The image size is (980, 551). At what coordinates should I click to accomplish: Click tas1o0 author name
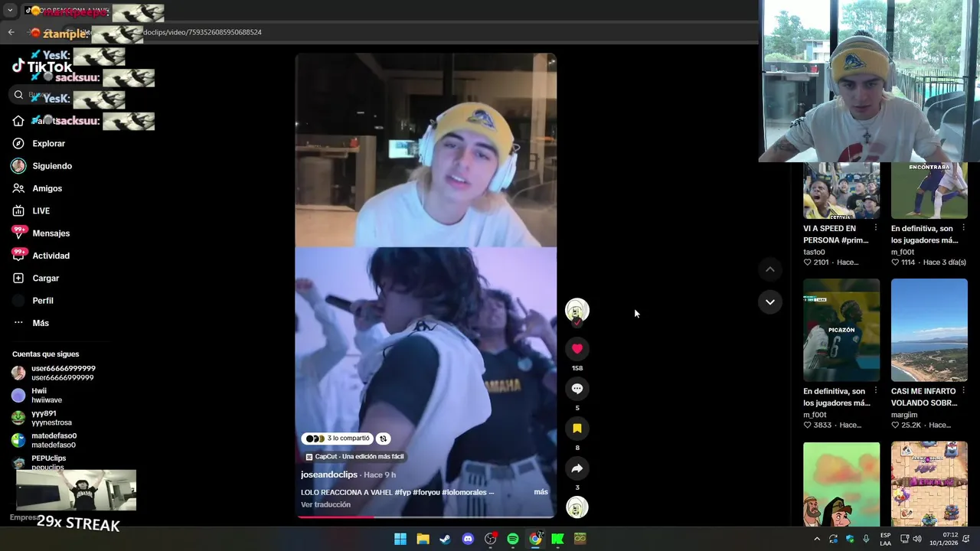click(x=814, y=252)
